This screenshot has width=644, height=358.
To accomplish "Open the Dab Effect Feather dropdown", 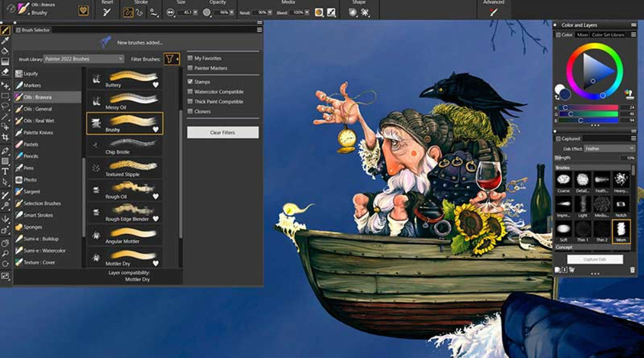I will pyautogui.click(x=608, y=148).
